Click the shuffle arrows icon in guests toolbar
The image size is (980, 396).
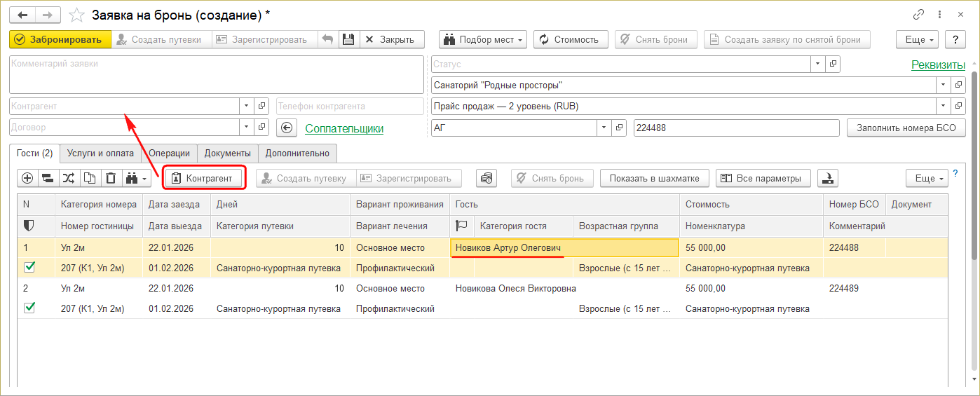[x=69, y=178]
